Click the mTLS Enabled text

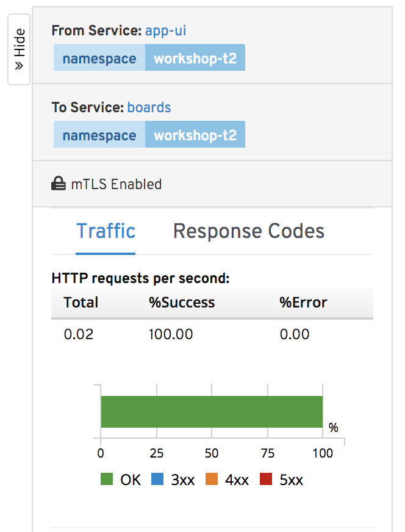click(116, 184)
